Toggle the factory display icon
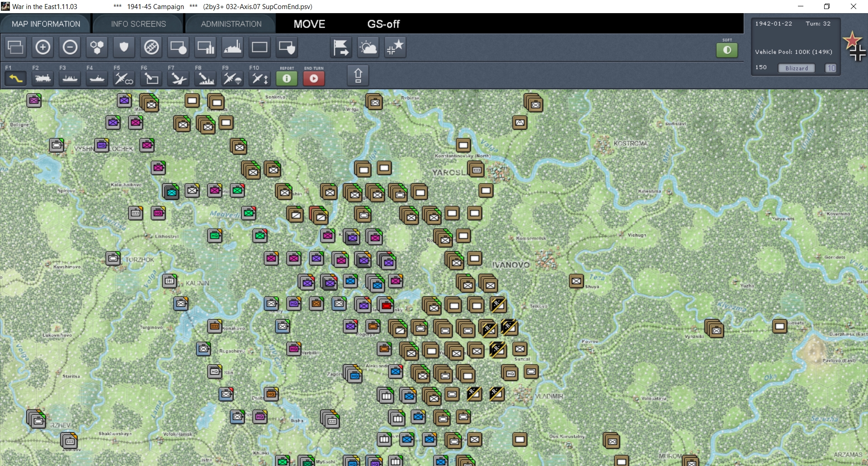 click(x=233, y=47)
